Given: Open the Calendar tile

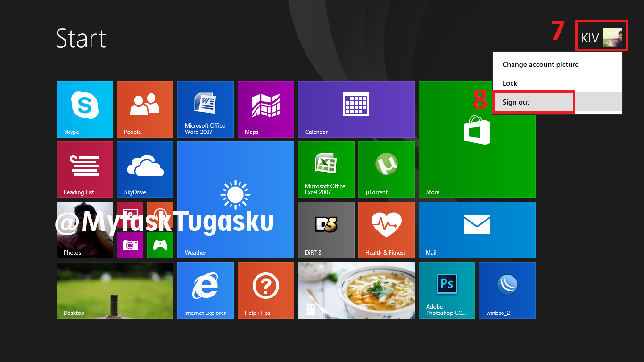Looking at the screenshot, I should [x=356, y=109].
